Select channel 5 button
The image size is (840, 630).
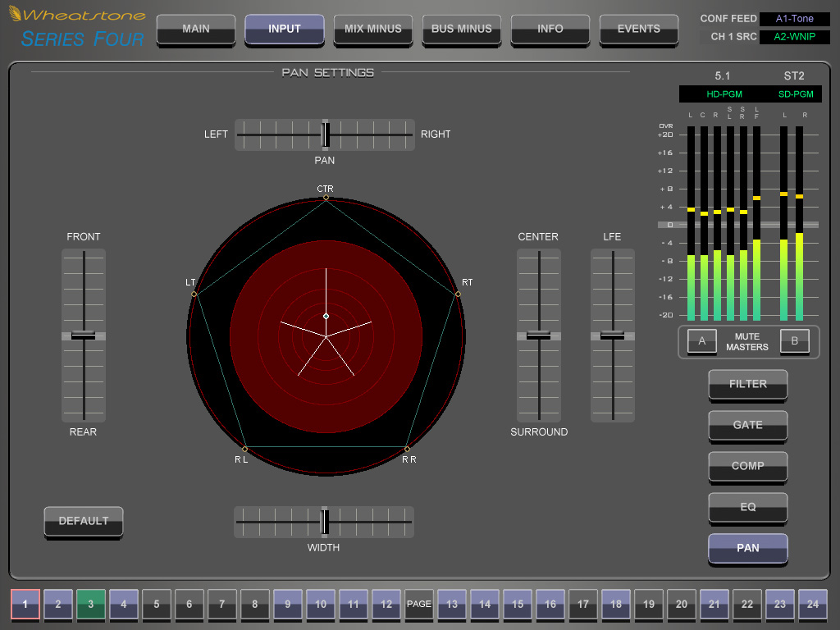pyautogui.click(x=157, y=605)
